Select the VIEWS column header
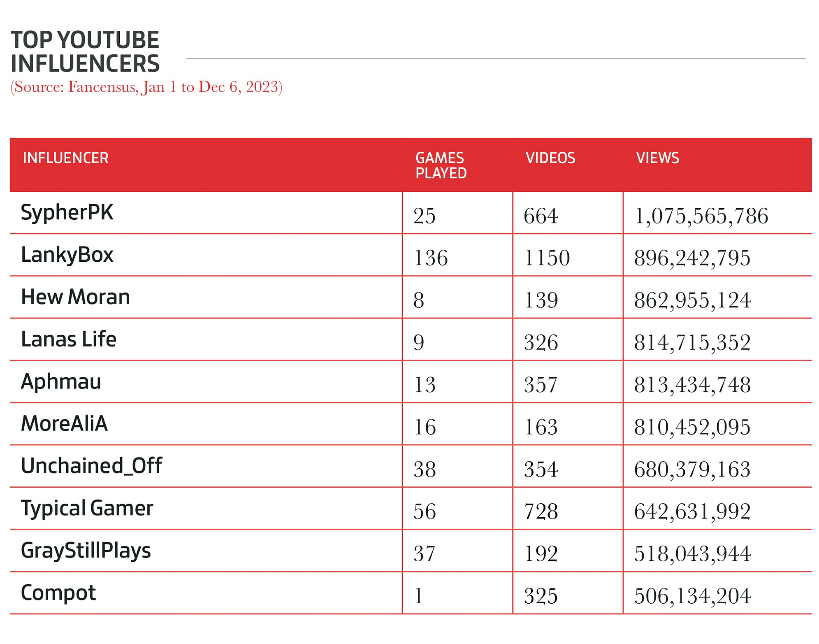Viewport: 819px width, 644px height. point(657,158)
